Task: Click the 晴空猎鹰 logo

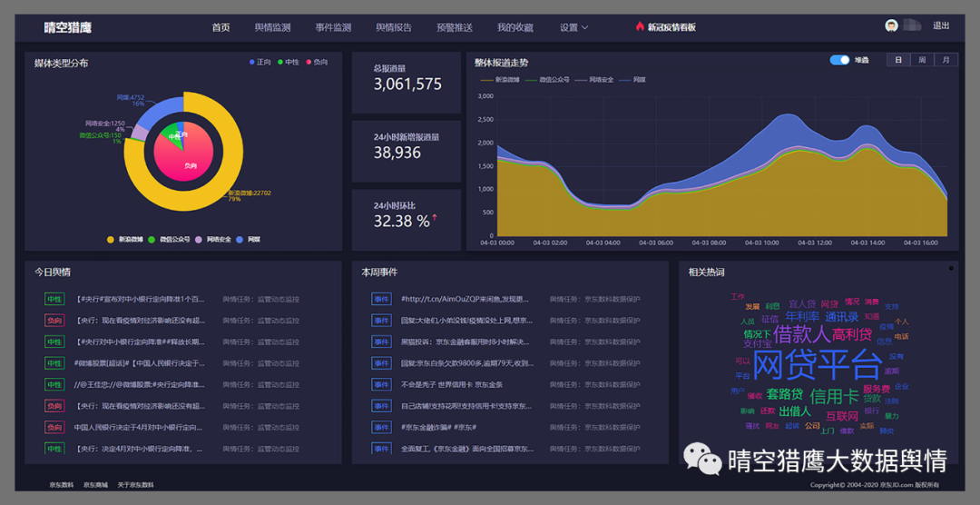Action: (x=67, y=27)
